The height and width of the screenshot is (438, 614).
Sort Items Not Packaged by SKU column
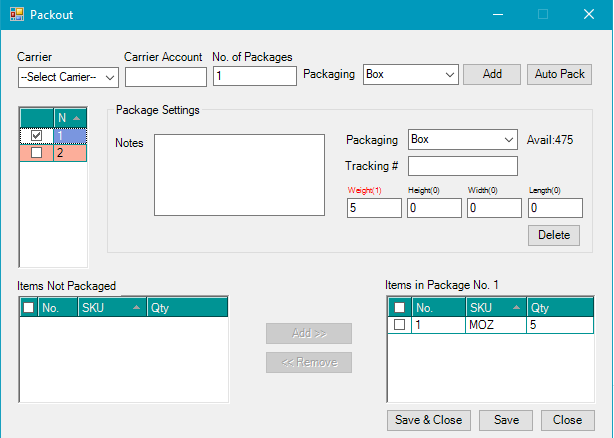click(110, 308)
